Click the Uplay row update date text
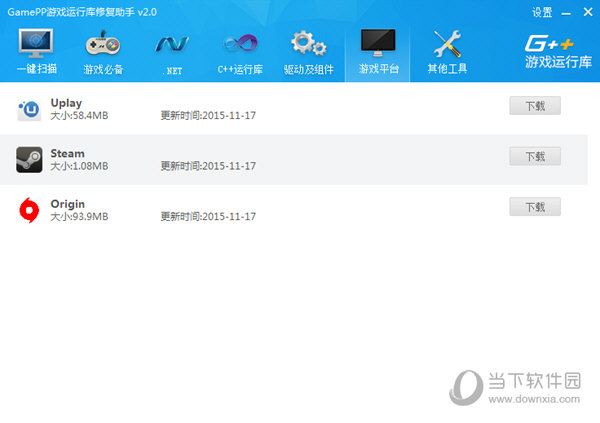The image size is (600, 423). tap(208, 116)
